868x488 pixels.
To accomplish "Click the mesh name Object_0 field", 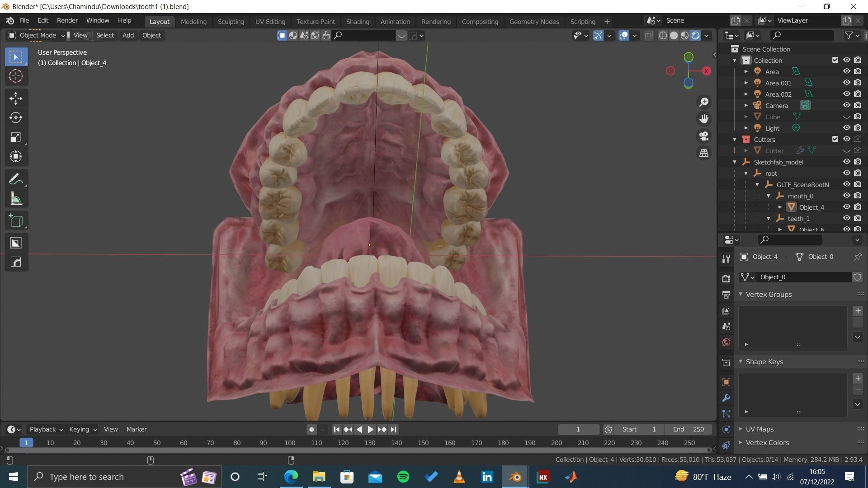I will click(804, 277).
